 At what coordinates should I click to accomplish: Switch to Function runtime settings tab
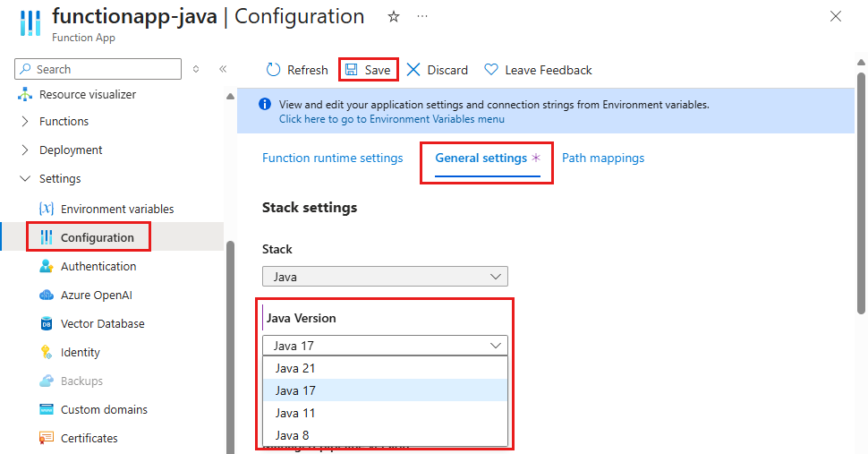332,158
